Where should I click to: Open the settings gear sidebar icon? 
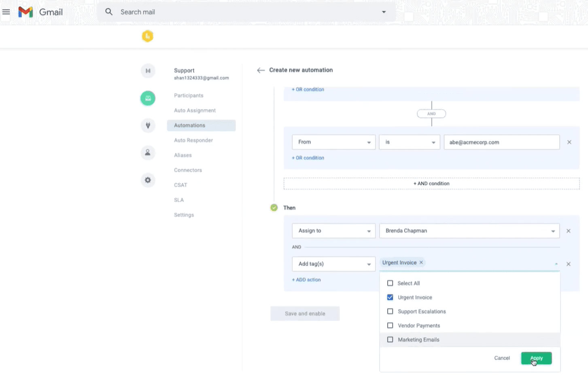click(x=148, y=180)
